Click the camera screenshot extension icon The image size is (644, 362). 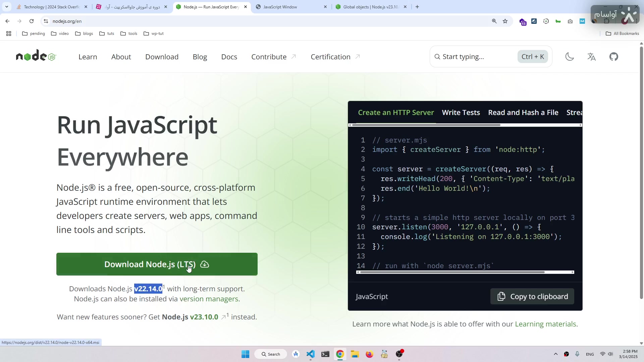pyautogui.click(x=570, y=21)
